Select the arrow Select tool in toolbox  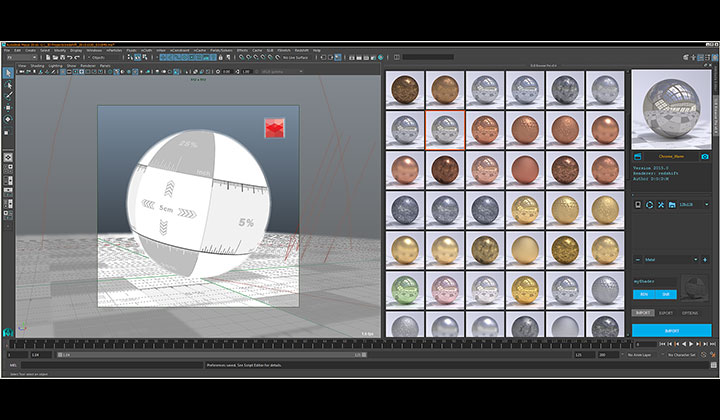point(8,73)
